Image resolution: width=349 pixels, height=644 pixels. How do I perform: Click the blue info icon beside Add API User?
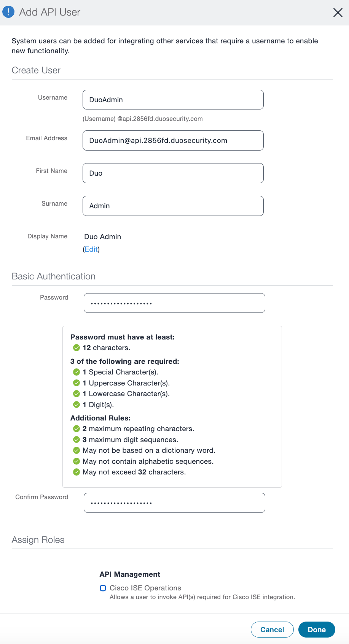[8, 11]
